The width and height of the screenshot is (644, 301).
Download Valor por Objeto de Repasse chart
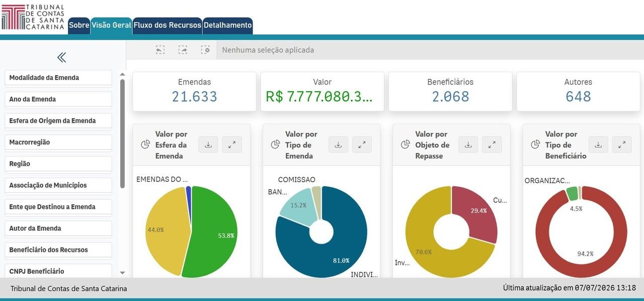468,144
